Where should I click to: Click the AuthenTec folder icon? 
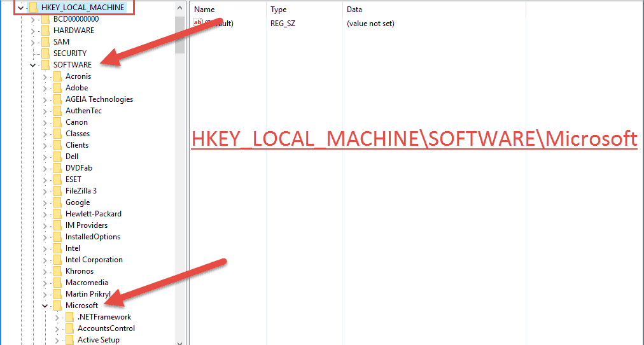(x=57, y=111)
